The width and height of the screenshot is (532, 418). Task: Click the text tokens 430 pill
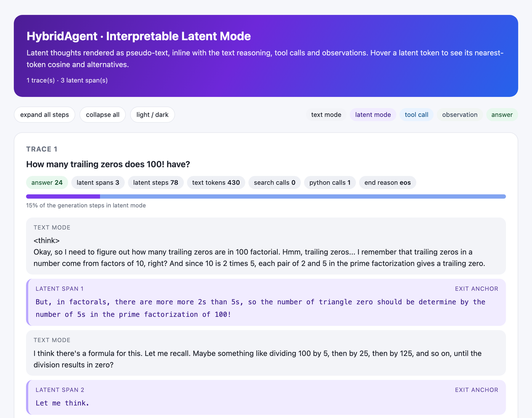point(216,183)
